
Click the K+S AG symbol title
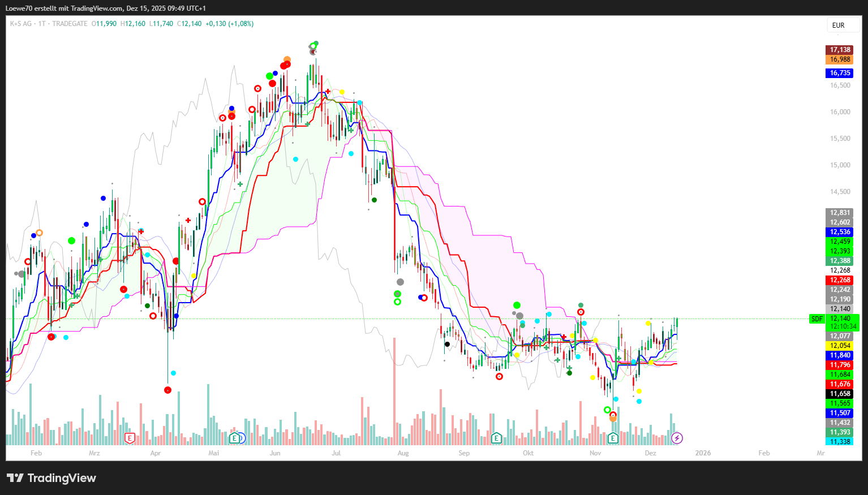(21, 24)
